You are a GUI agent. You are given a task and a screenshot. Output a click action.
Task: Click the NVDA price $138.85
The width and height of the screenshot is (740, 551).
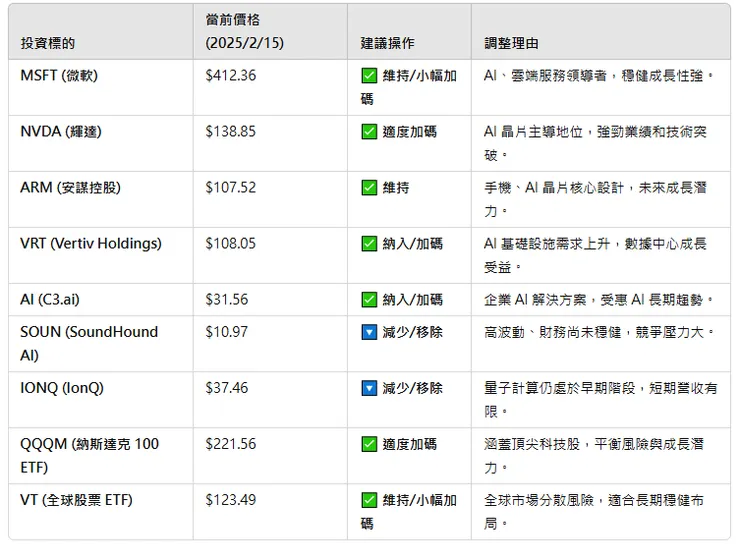[x=230, y=131]
